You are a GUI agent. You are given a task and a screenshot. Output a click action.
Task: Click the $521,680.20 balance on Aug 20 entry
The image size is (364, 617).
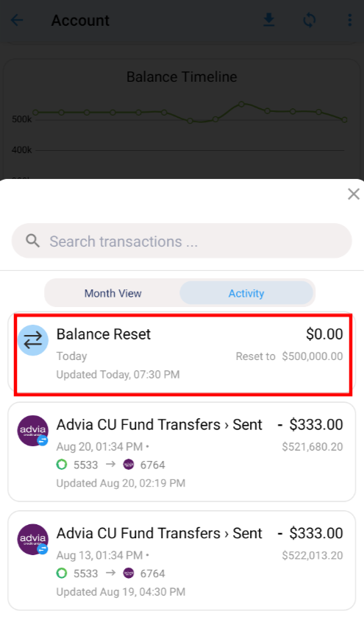[x=313, y=447]
